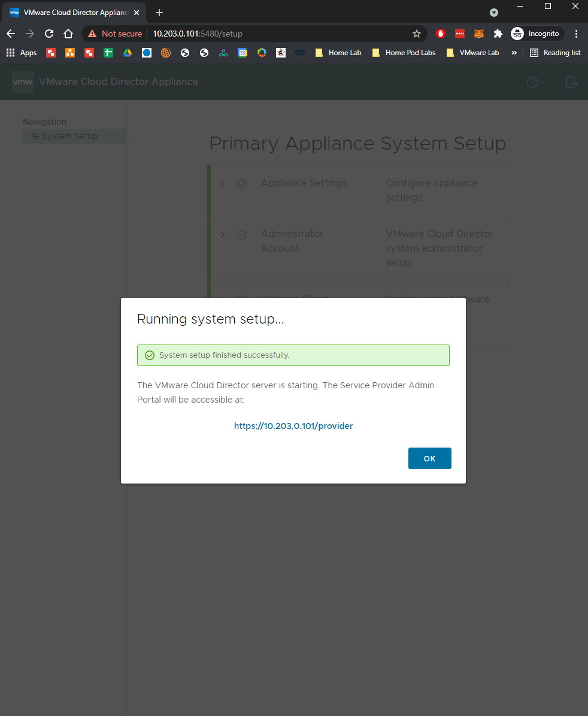Open the https://10.203.0.101/provider link

[293, 426]
